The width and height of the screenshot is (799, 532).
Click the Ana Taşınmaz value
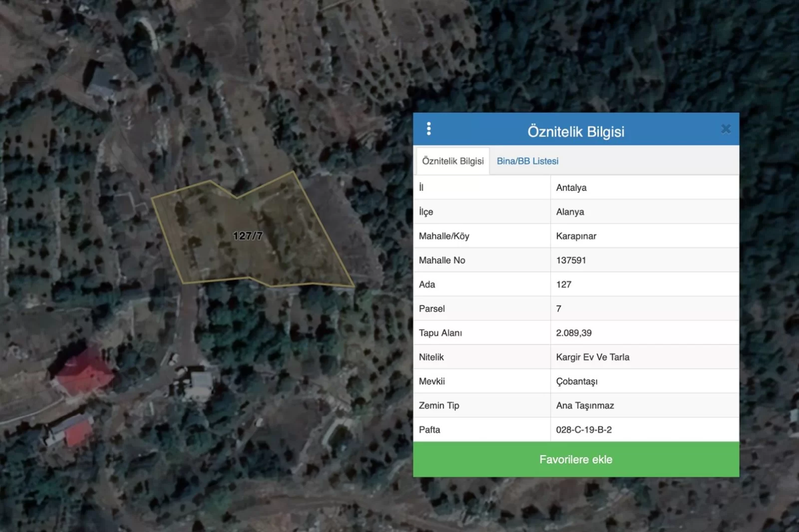pyautogui.click(x=585, y=405)
